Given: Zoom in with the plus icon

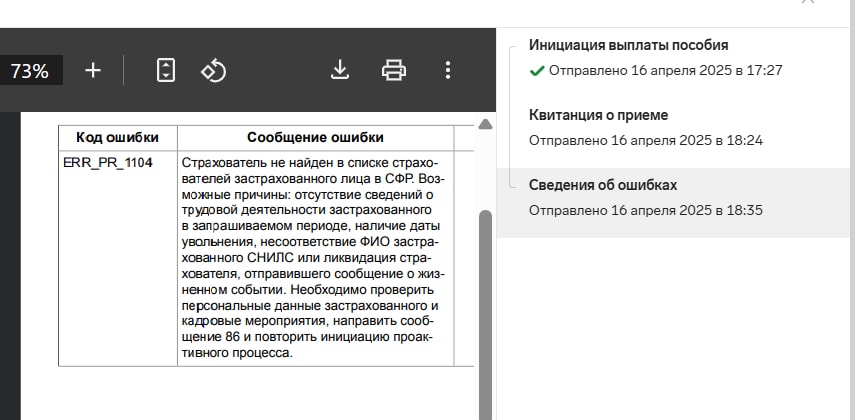Looking at the screenshot, I should [x=93, y=70].
